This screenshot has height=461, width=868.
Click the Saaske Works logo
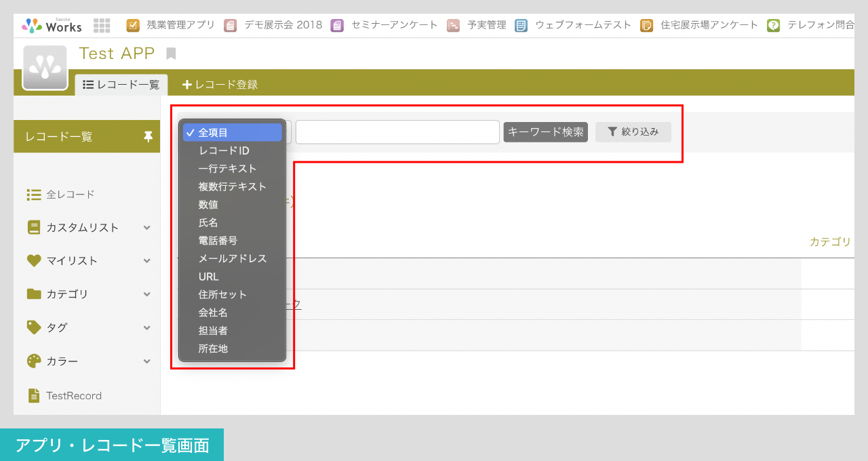tap(52, 26)
